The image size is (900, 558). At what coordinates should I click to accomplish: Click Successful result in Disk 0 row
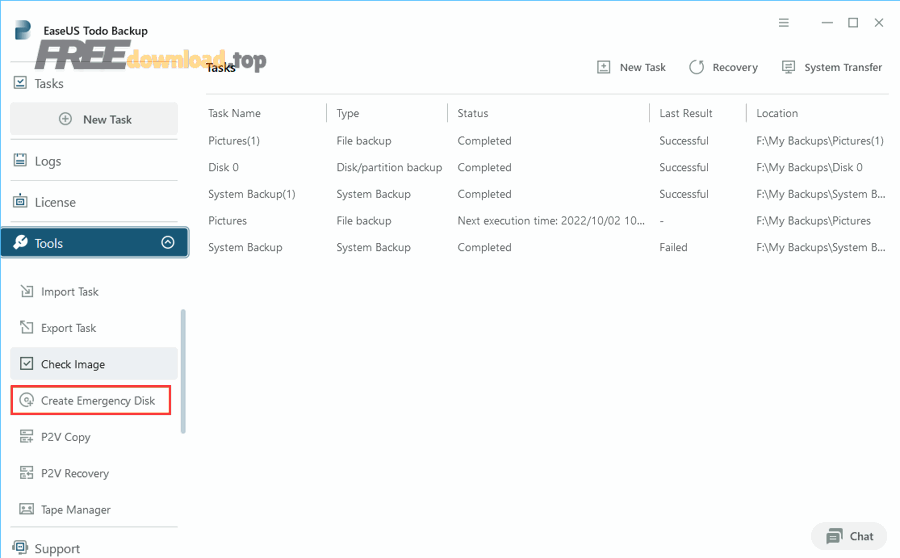coord(684,167)
